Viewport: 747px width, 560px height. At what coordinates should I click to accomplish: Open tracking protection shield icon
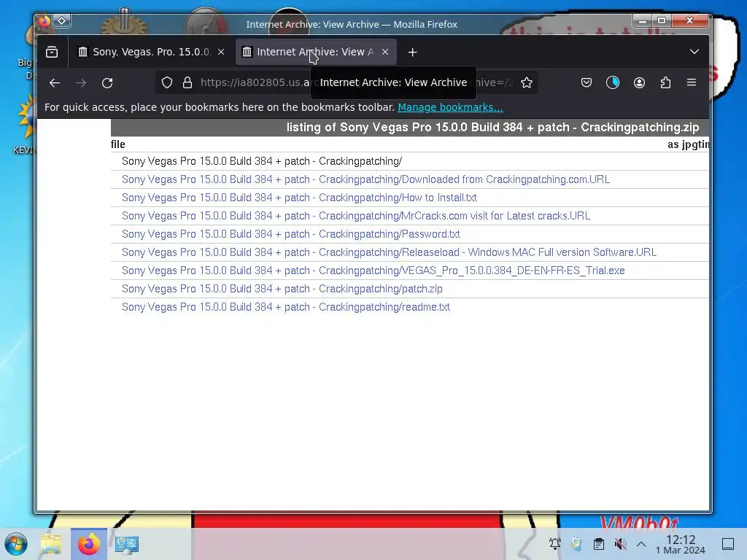click(x=167, y=83)
